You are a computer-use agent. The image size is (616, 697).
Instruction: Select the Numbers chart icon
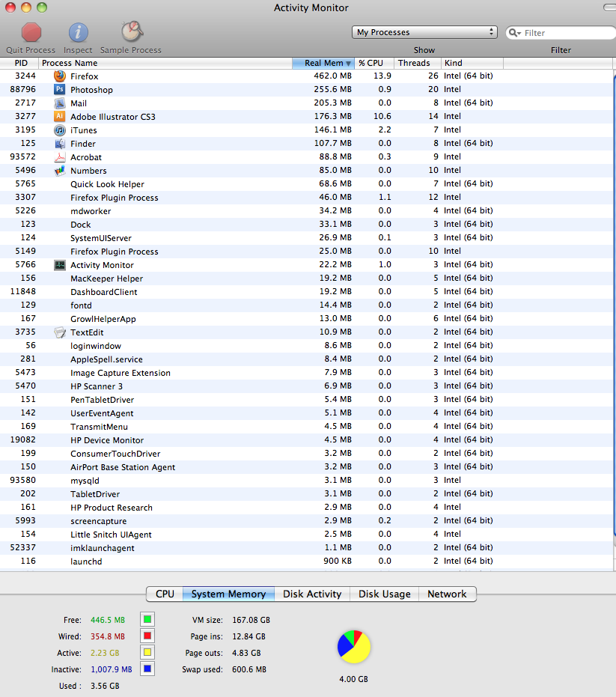click(x=60, y=170)
